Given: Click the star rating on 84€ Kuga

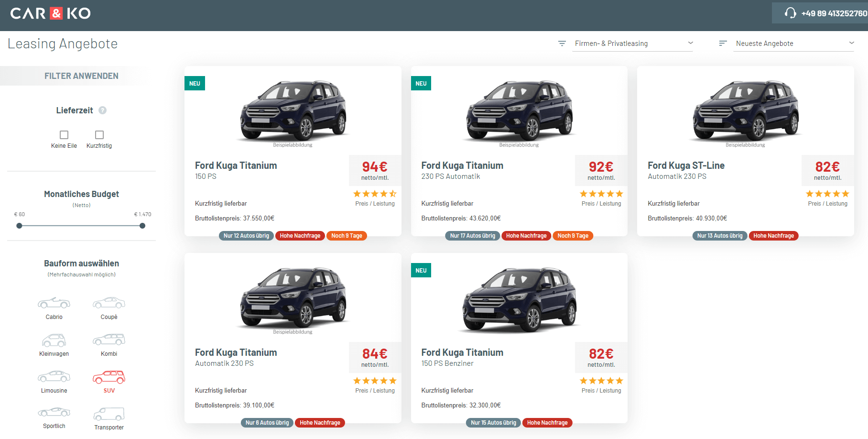Looking at the screenshot, I should coord(375,381).
